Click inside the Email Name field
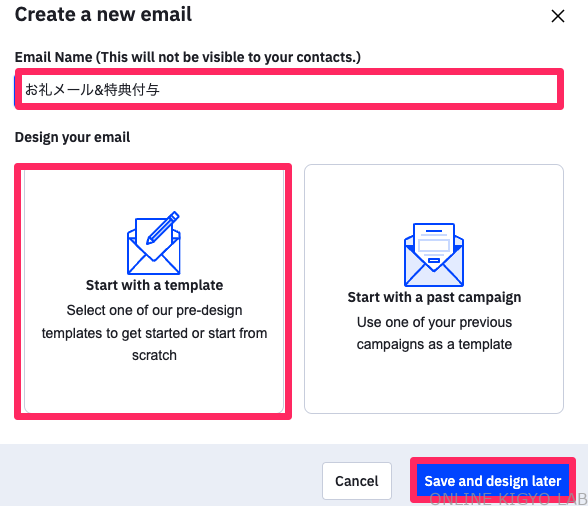 [x=289, y=89]
